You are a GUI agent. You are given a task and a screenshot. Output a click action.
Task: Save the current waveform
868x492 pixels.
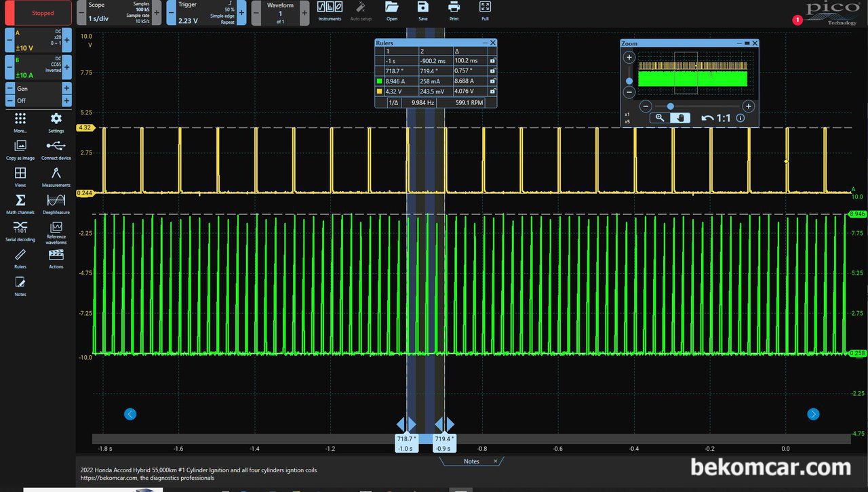(422, 10)
